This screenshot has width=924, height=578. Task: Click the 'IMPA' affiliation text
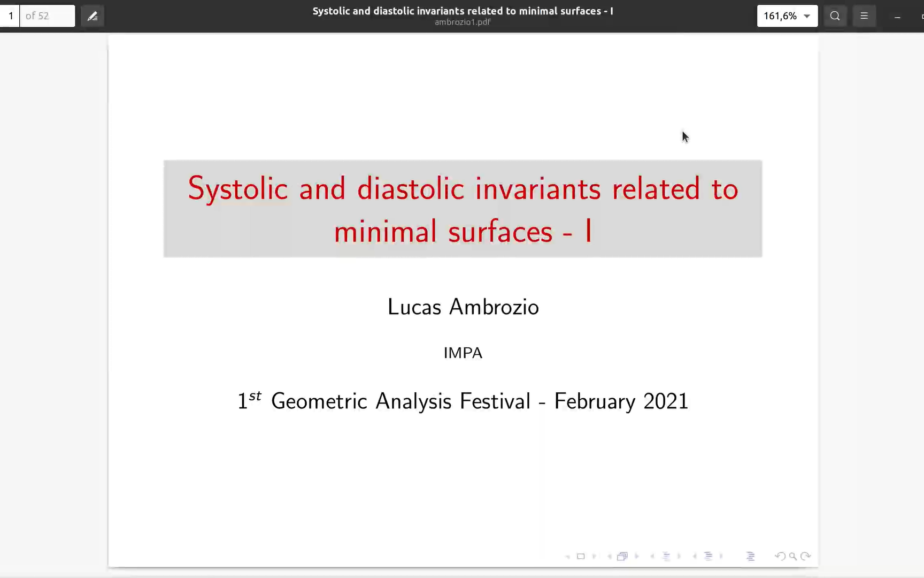pyautogui.click(x=463, y=353)
